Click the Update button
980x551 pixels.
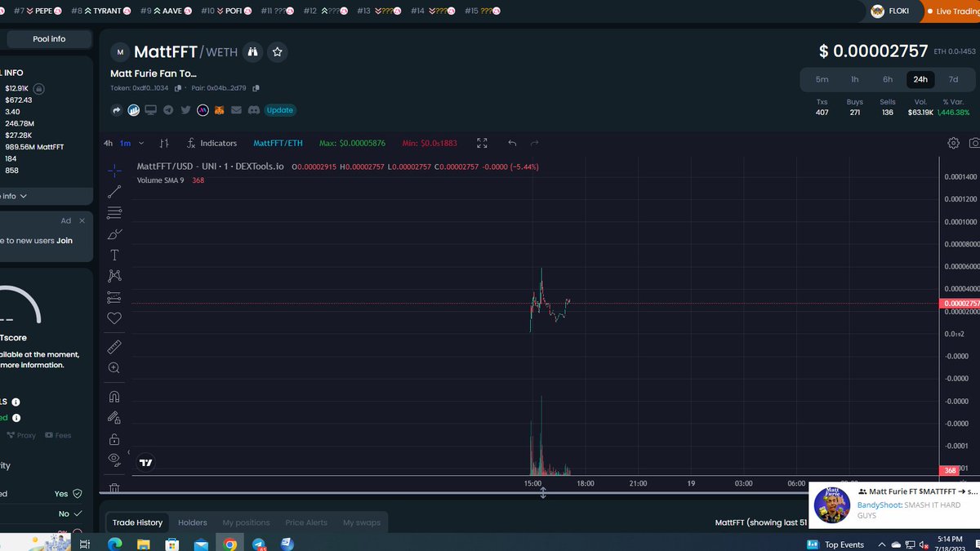[x=280, y=110]
